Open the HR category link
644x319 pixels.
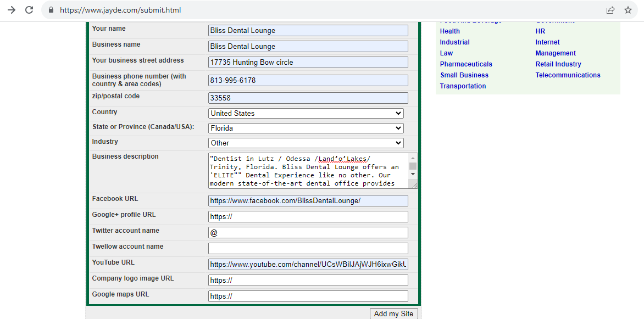[541, 31]
